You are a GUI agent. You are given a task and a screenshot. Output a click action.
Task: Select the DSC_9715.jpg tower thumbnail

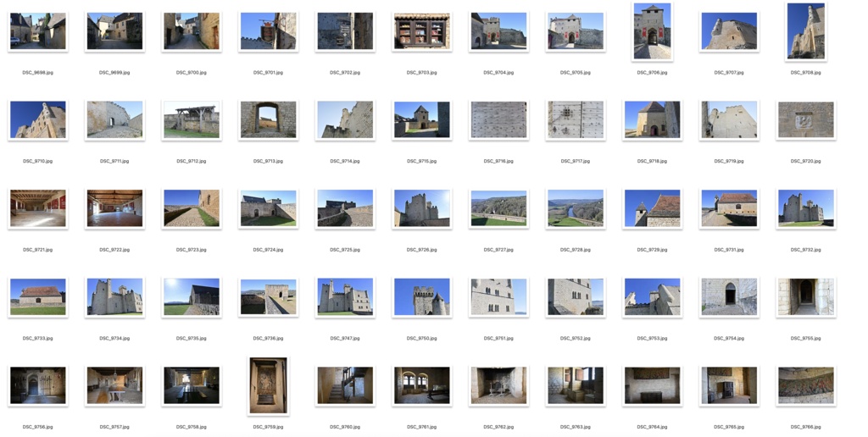point(422,119)
